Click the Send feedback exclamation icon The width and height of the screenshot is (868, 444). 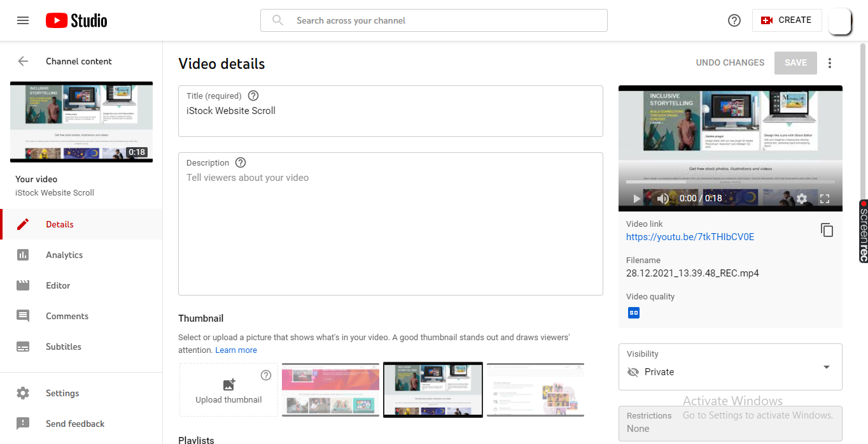(x=23, y=424)
